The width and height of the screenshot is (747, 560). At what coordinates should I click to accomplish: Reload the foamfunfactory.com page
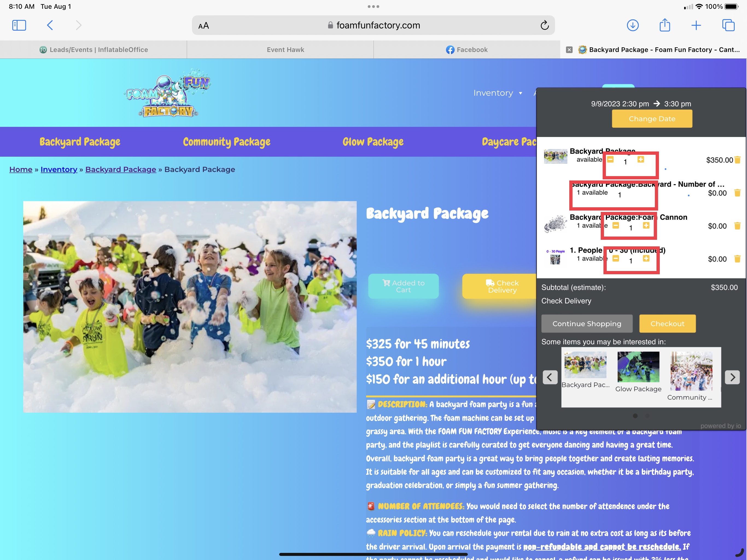coord(544,25)
